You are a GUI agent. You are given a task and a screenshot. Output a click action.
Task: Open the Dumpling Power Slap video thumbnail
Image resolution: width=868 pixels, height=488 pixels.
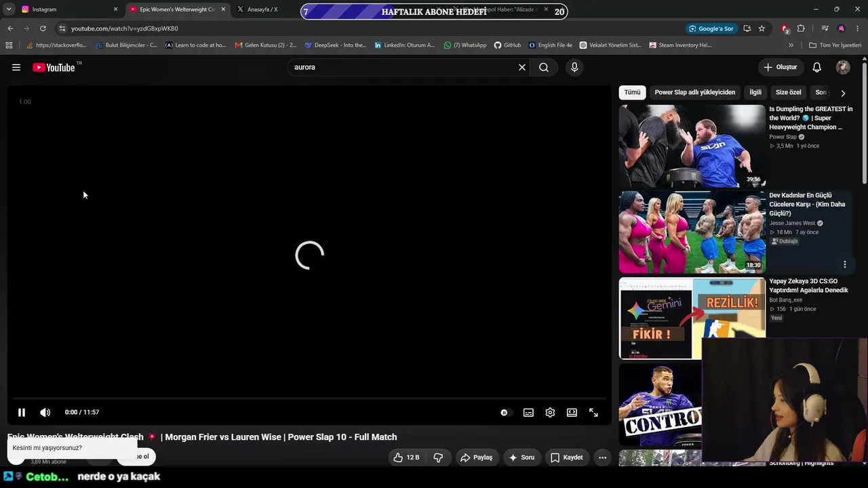click(x=692, y=146)
